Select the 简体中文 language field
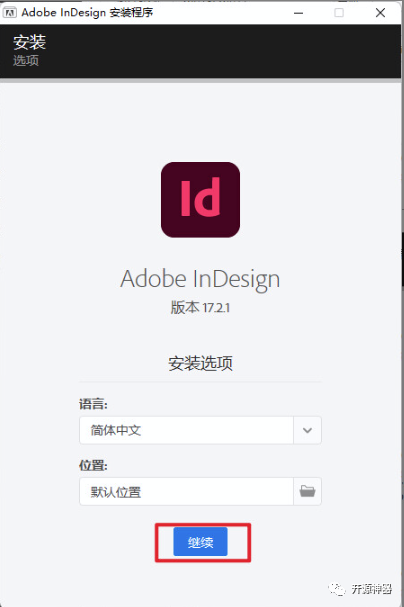404x607 pixels. tap(186, 430)
